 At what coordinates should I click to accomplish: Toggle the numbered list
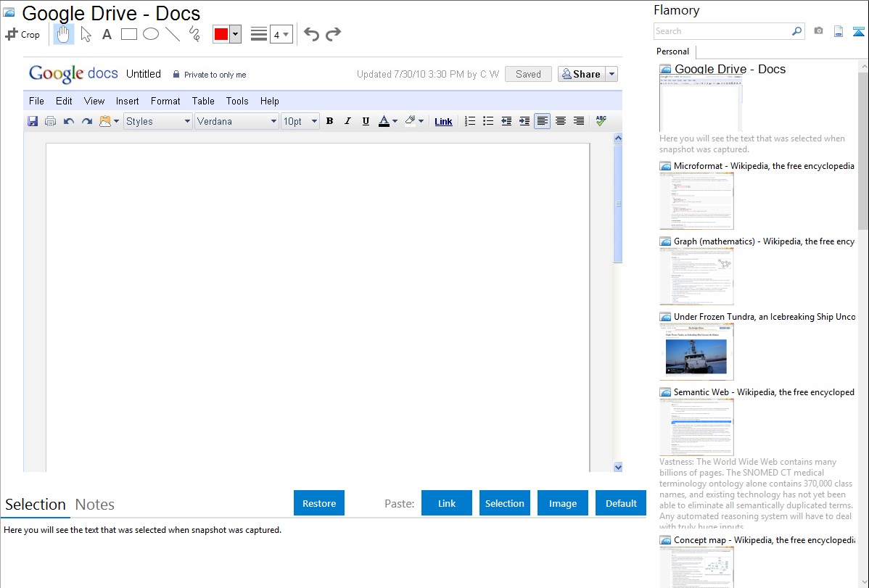click(x=470, y=121)
